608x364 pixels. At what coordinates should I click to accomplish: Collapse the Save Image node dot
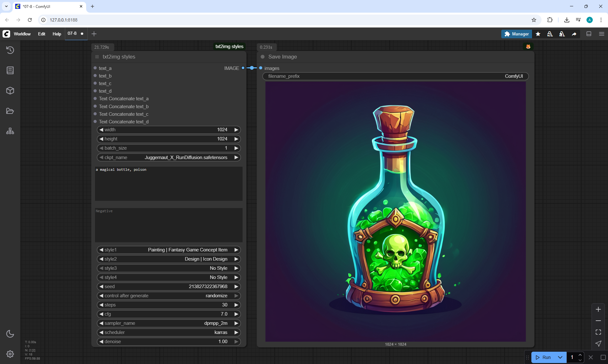point(263,57)
